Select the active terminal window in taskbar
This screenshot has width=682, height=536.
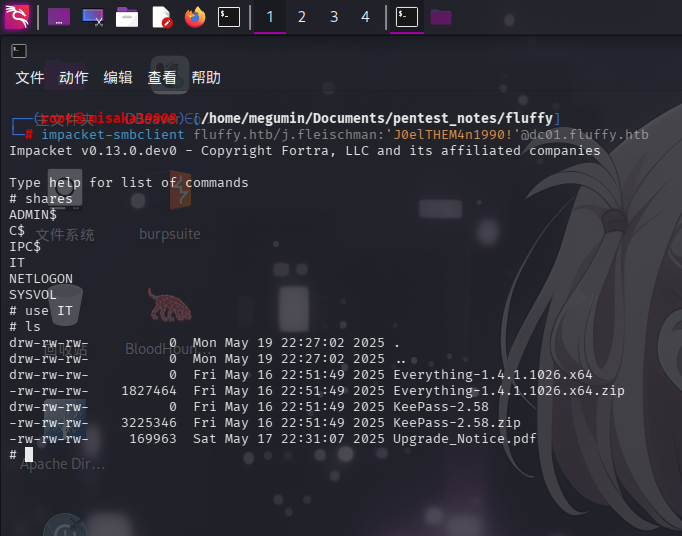point(407,17)
